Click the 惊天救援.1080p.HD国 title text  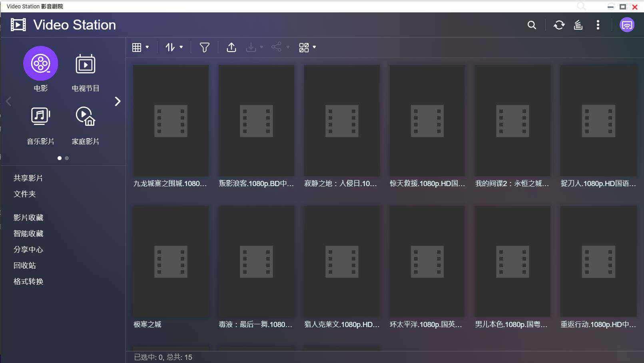click(427, 184)
